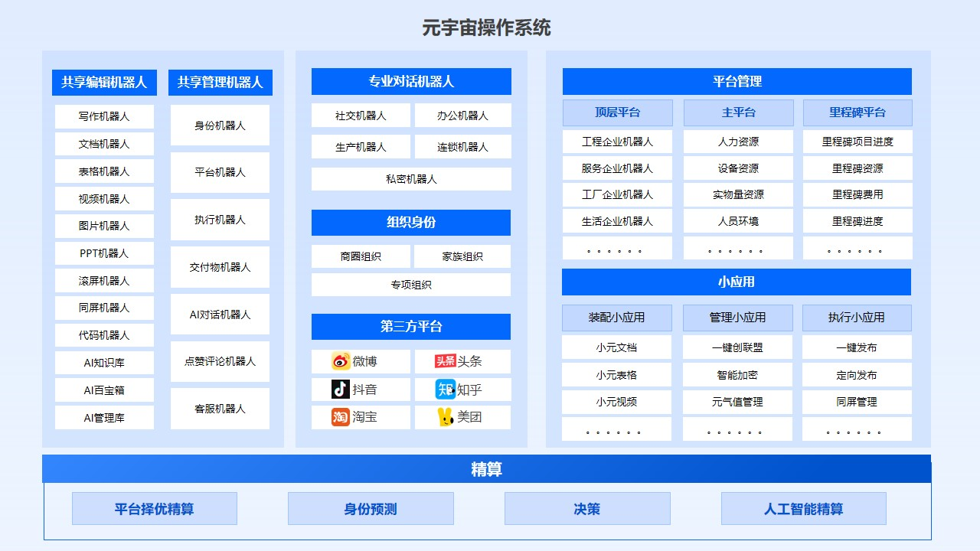Open the 身份预测 button

pos(371,509)
